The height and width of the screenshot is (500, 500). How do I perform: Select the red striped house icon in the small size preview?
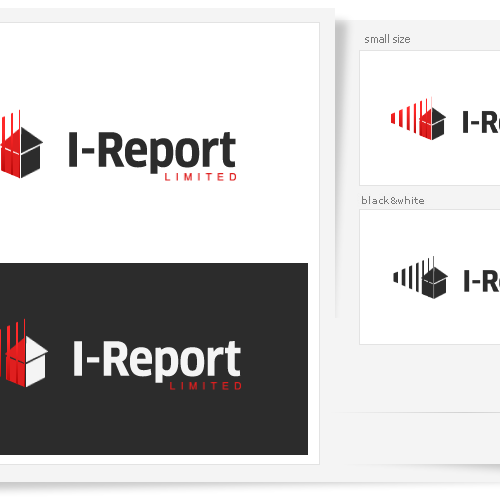tap(418, 119)
